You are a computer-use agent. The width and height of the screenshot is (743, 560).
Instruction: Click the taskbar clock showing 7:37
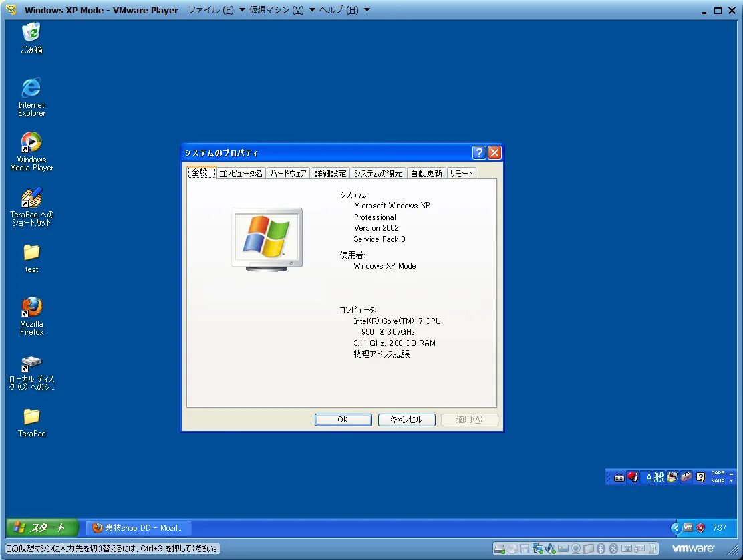tap(719, 528)
